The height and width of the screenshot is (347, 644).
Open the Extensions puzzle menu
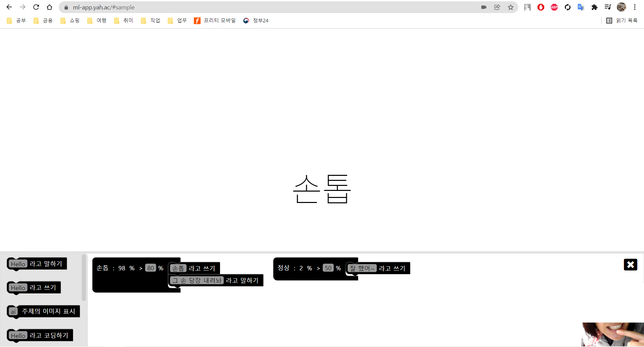[594, 7]
